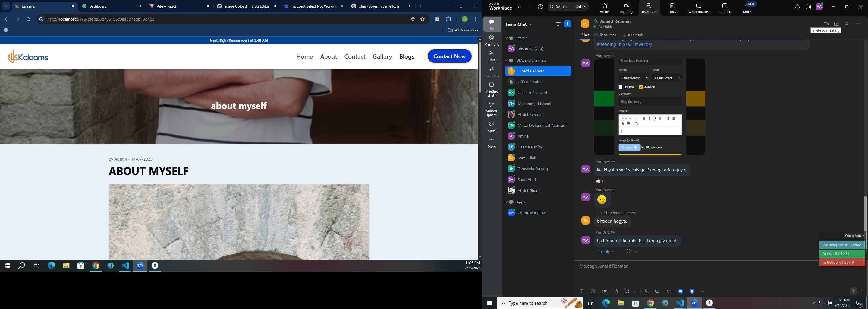Open volume control in system tray

[x=829, y=303]
